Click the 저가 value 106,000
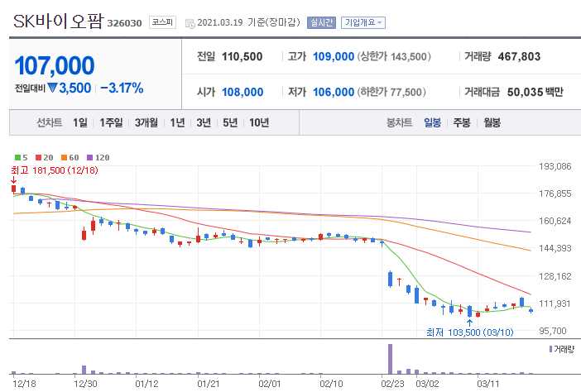Viewport: 581px width, 392px height. tap(334, 92)
